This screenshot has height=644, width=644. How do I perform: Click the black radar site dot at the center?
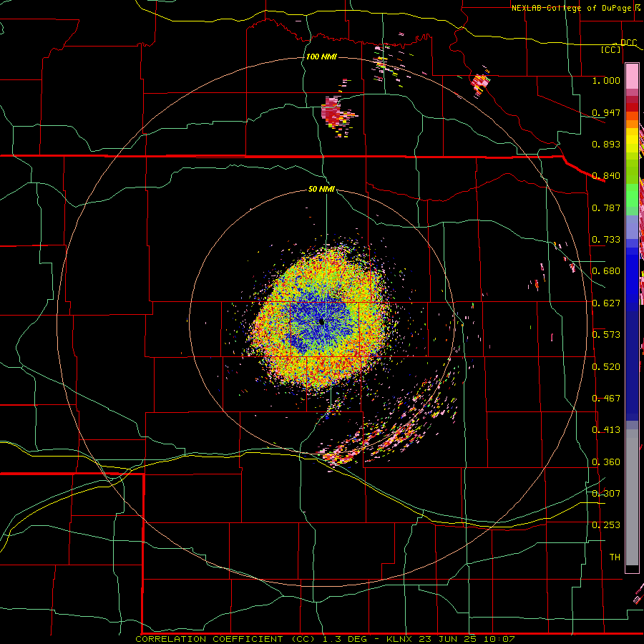click(x=321, y=322)
